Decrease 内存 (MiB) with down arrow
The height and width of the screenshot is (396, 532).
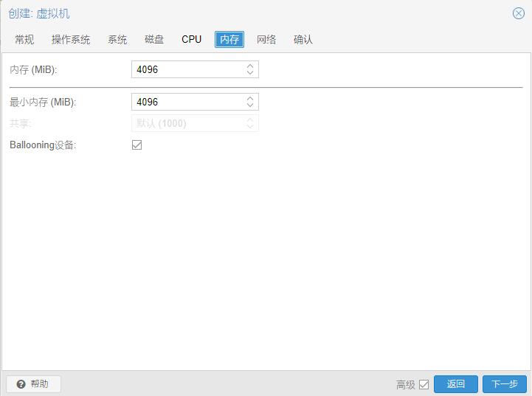click(250, 73)
